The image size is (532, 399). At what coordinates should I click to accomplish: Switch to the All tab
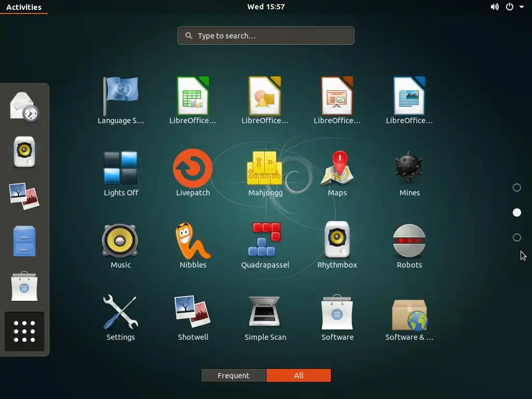(299, 375)
